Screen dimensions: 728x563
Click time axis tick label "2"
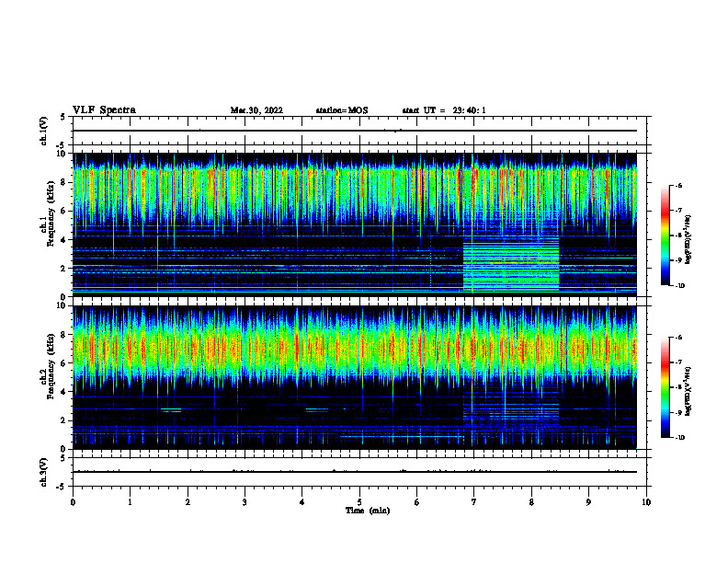coord(188,502)
